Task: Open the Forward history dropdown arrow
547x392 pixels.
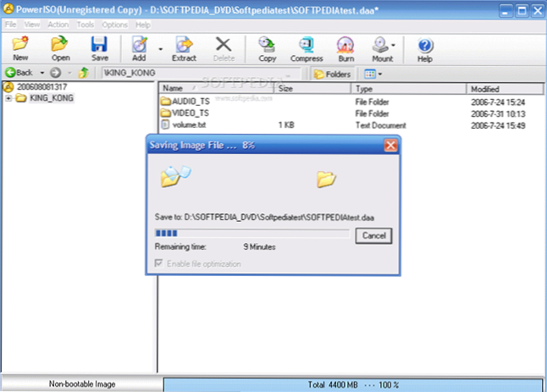Action: click(x=69, y=73)
